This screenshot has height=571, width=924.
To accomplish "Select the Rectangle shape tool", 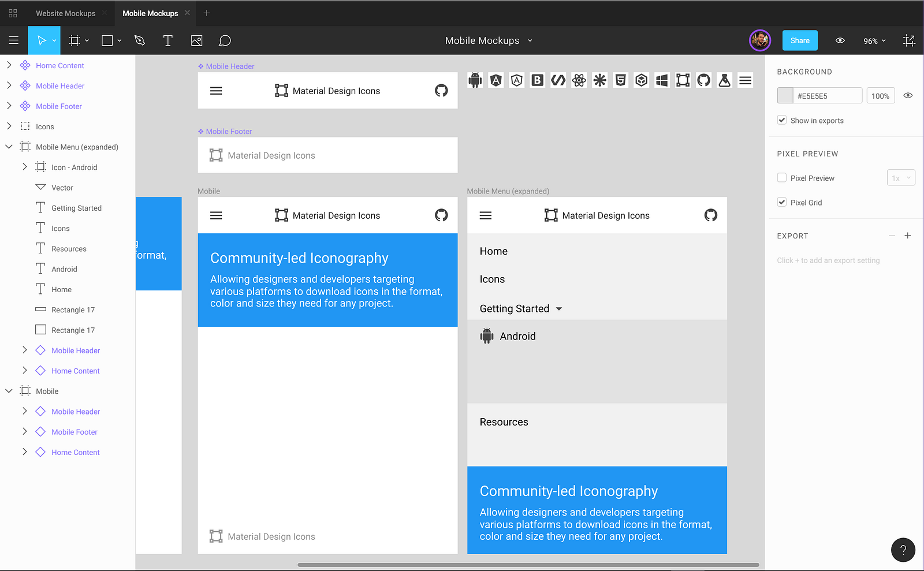I will pyautogui.click(x=107, y=40).
